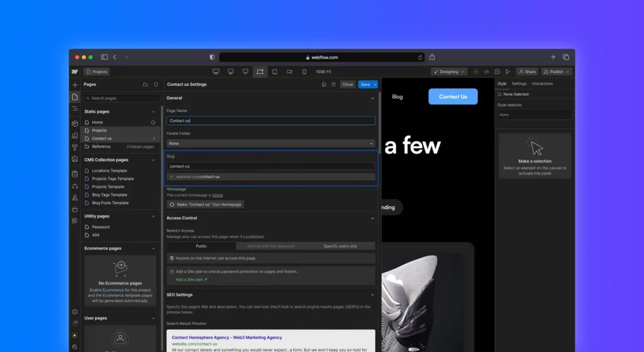Check the publish status checkmark icon
Image resolution: width=644 pixels, height=352 pixels.
pos(475,72)
